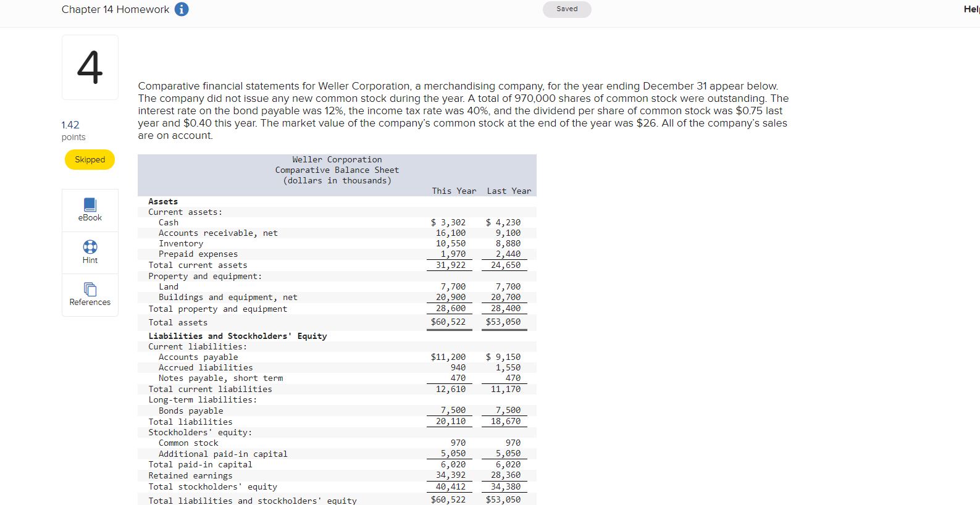Select Retained earnings value 28,360
The height and width of the screenshot is (505, 980).
(506, 475)
